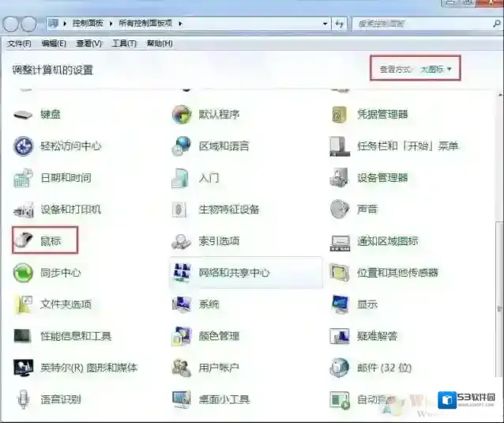The width and height of the screenshot is (504, 423).
Task: Open the 用户帐户 icon
Action: (182, 368)
